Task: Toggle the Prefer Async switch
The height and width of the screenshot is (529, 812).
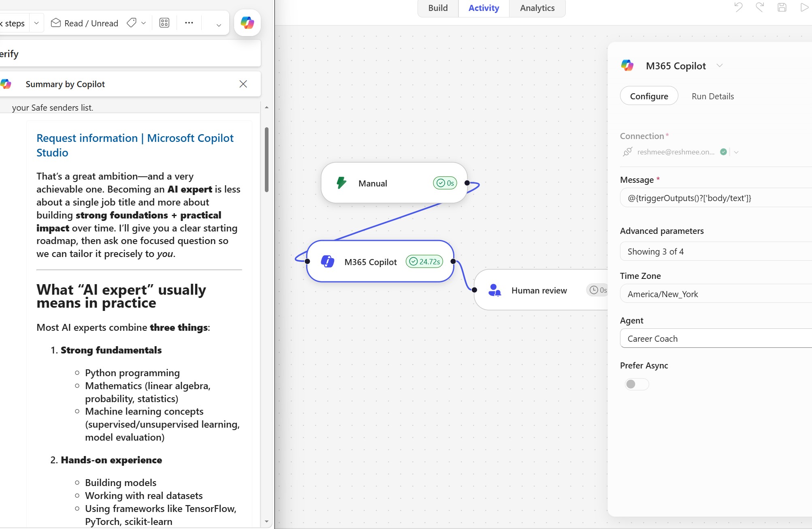Action: pyautogui.click(x=637, y=384)
